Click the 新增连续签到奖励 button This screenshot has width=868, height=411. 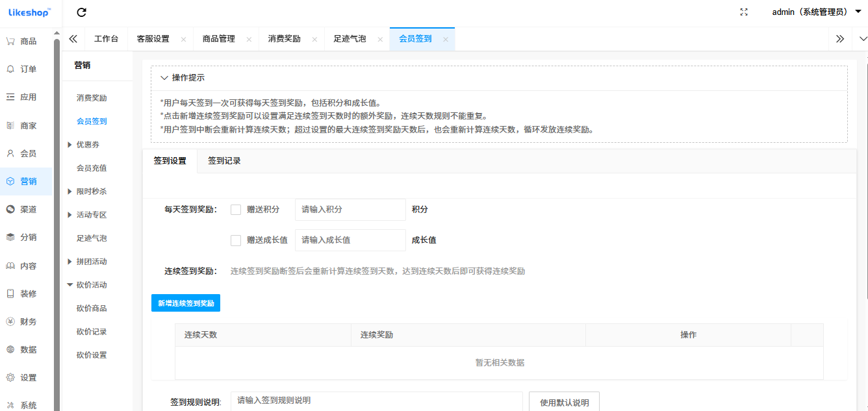click(185, 303)
